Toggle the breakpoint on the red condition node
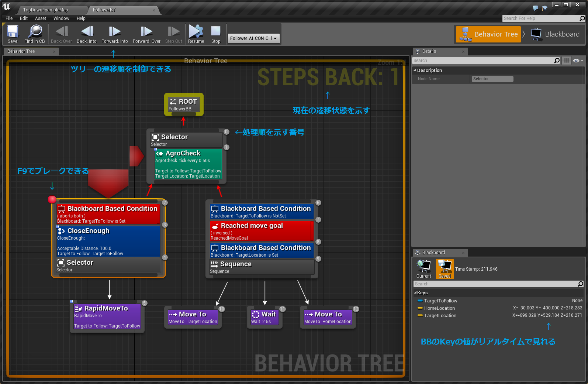 pyautogui.click(x=52, y=199)
